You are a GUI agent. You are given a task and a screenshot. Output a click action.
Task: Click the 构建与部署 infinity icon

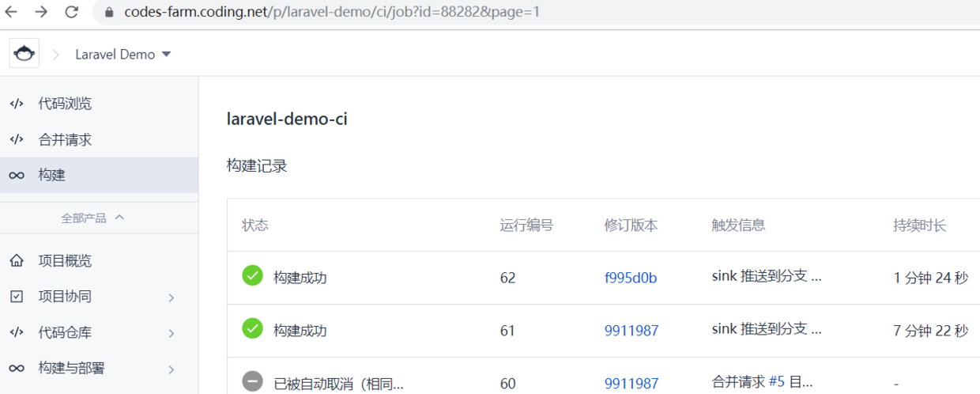(x=17, y=368)
